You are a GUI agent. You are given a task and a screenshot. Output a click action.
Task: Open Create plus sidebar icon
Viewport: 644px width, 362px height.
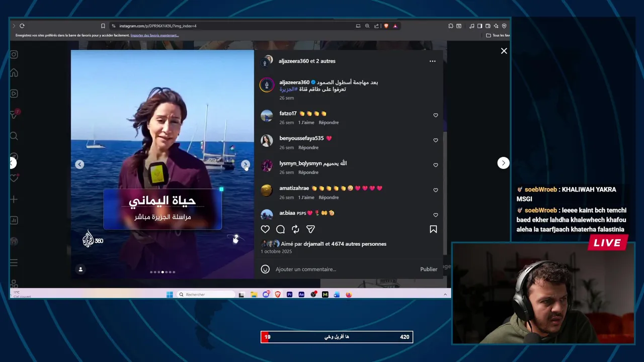click(x=14, y=199)
